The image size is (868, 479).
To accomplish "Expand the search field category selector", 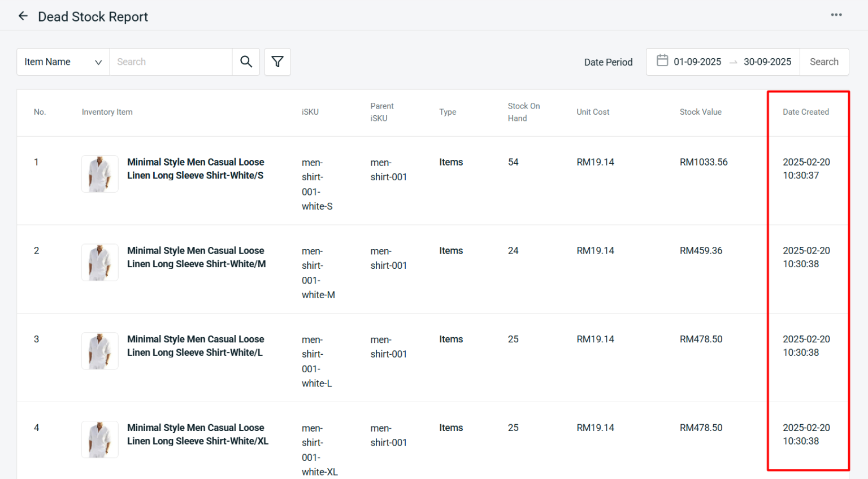I will (x=62, y=62).
